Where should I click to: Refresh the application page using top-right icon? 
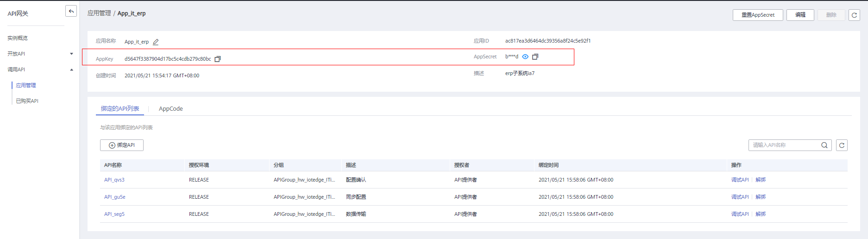coord(854,15)
